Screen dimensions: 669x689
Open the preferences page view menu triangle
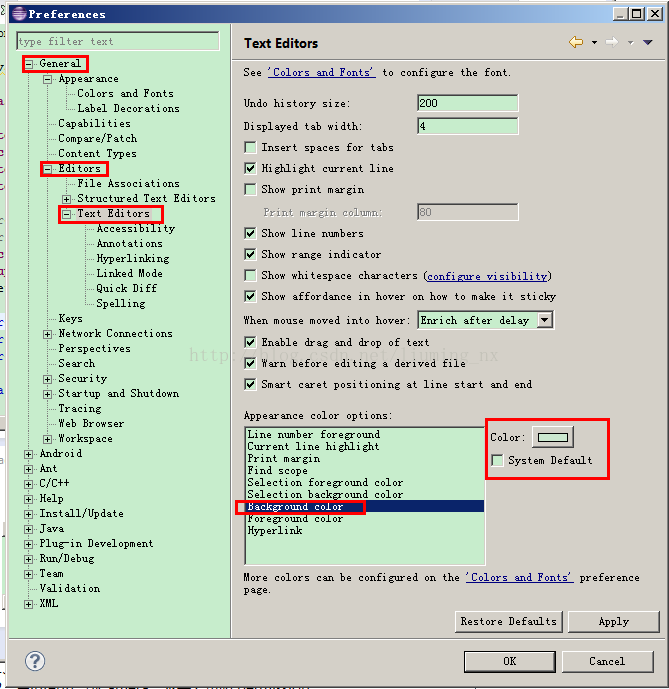point(647,43)
